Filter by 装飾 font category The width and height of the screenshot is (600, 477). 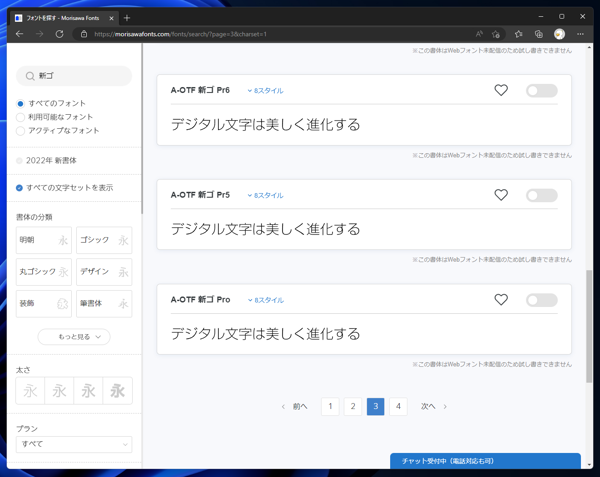(x=44, y=304)
